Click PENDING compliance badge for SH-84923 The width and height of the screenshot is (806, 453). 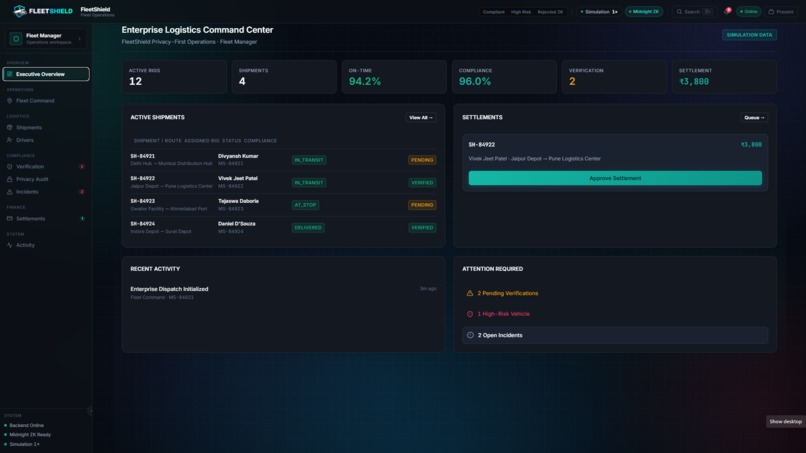tap(422, 205)
